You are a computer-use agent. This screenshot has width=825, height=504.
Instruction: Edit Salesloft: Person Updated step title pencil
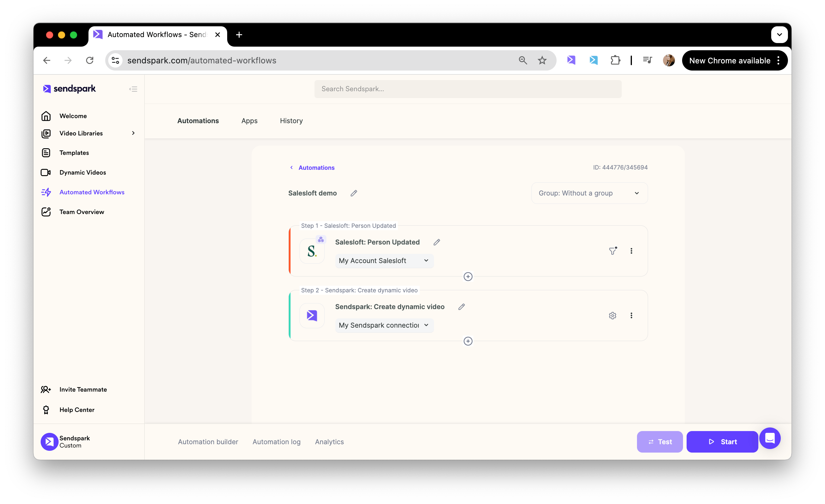click(x=437, y=242)
